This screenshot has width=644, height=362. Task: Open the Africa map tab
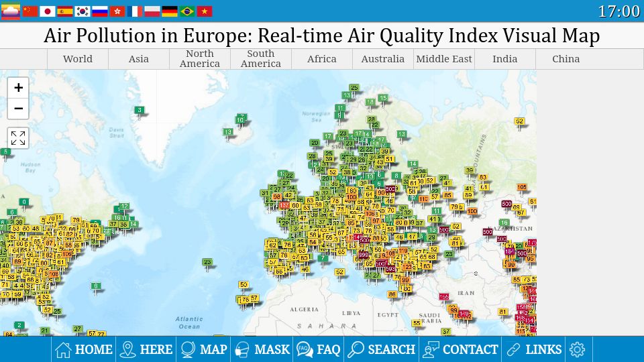point(322,59)
